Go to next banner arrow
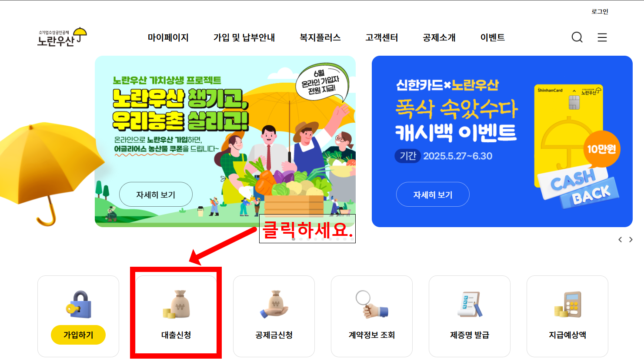This screenshot has width=644, height=359. (631, 240)
